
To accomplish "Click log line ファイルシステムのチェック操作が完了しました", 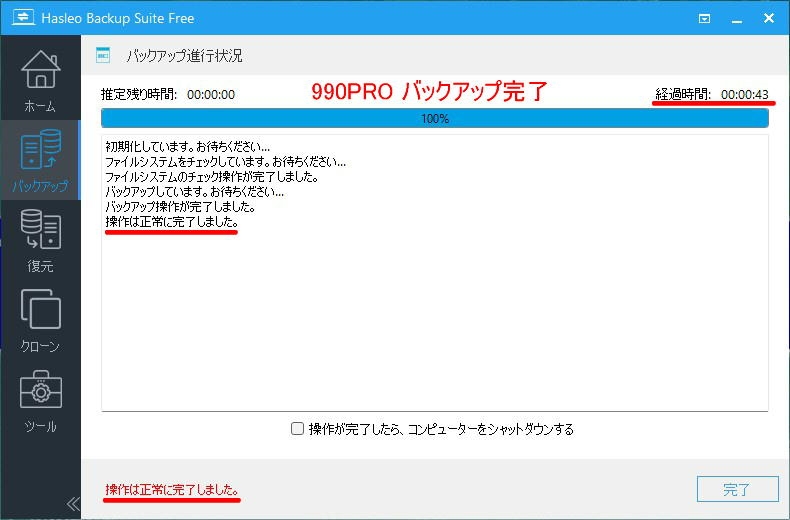I will pyautogui.click(x=212, y=177).
